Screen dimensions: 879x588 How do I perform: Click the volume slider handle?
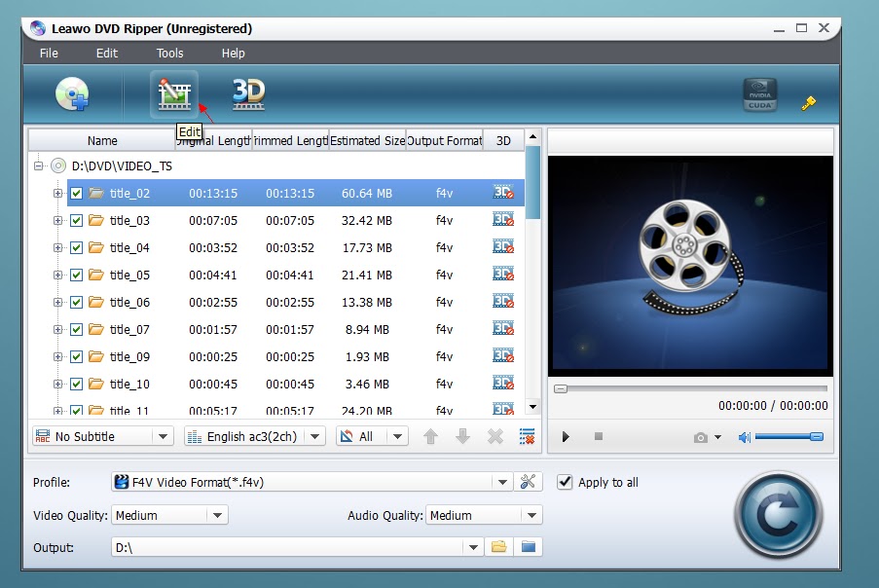817,437
